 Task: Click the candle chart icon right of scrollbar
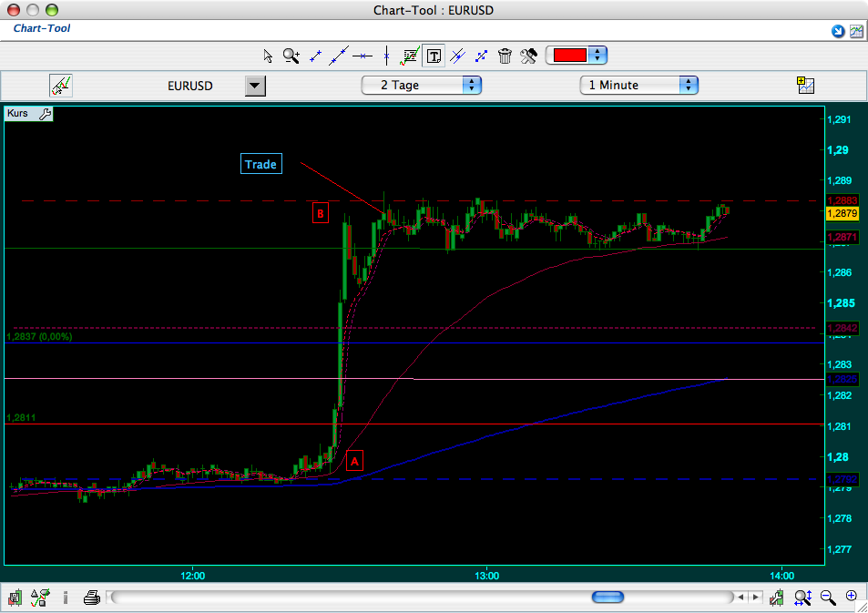[777, 598]
